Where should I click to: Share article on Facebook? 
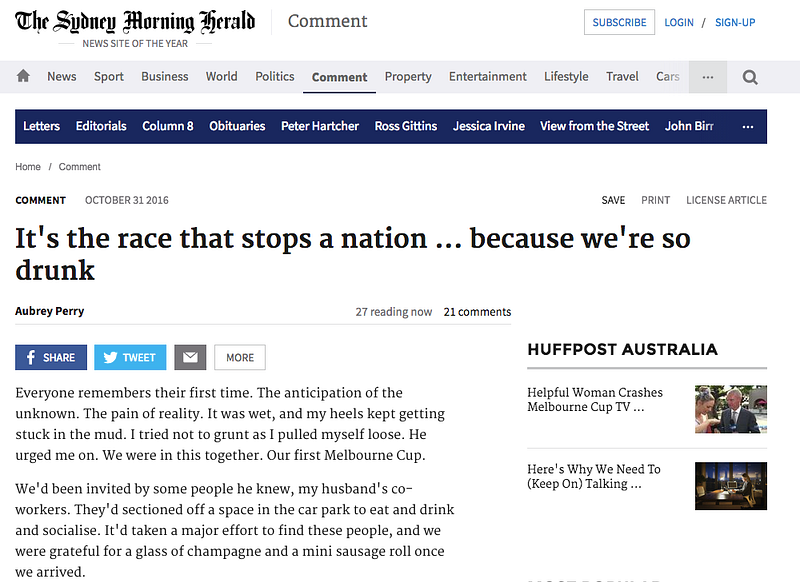(x=51, y=357)
